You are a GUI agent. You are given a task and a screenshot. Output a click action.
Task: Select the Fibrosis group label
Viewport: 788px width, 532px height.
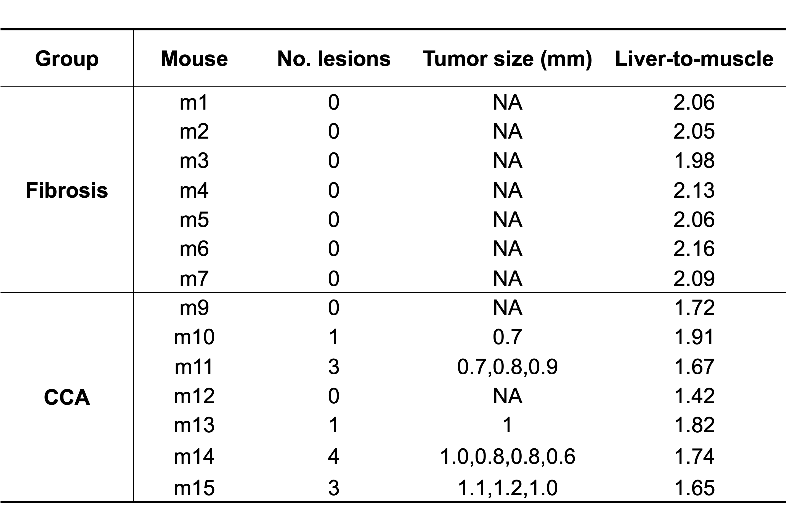point(67,190)
